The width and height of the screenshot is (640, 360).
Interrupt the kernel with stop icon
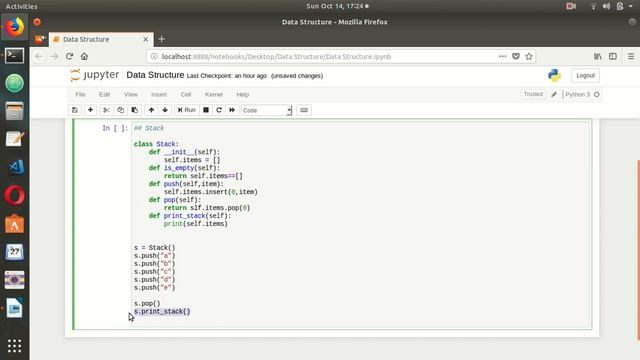206,110
